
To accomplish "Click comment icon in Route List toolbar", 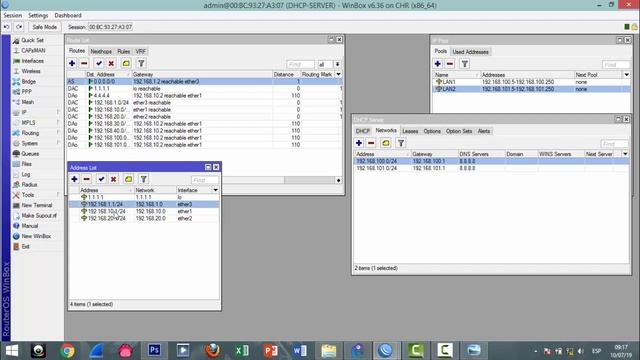I will click(126, 63).
